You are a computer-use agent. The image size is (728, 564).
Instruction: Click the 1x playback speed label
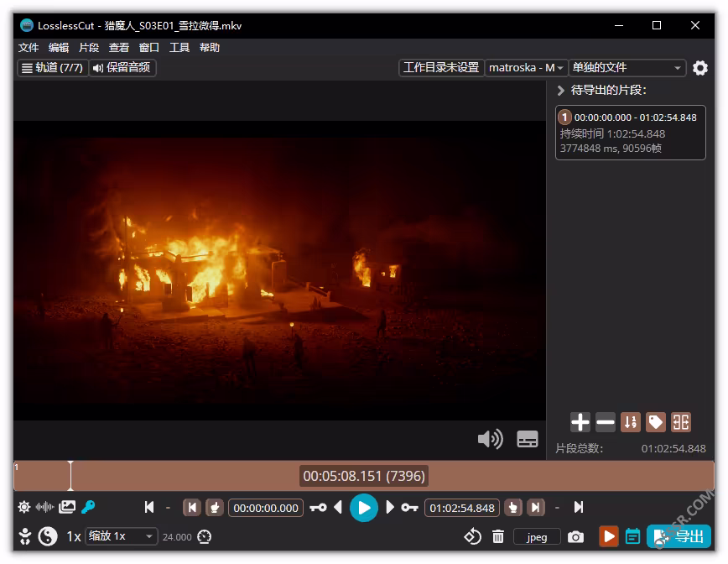pos(73,536)
